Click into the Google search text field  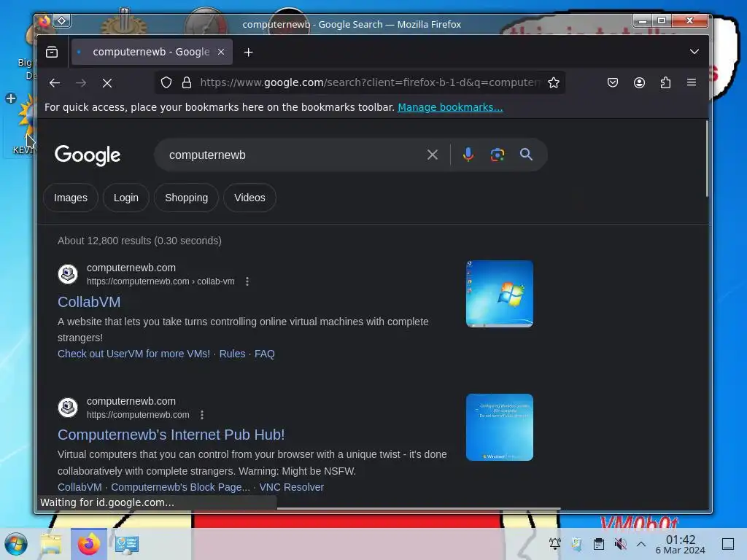pyautogui.click(x=293, y=155)
